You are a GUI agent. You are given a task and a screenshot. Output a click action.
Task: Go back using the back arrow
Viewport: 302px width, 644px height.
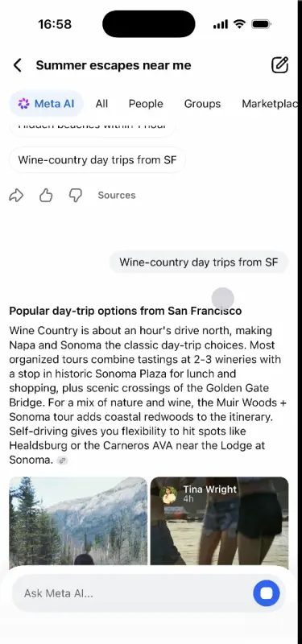click(x=17, y=65)
